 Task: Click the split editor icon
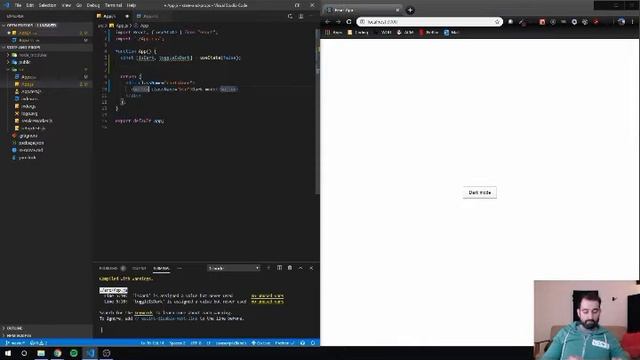301,16
